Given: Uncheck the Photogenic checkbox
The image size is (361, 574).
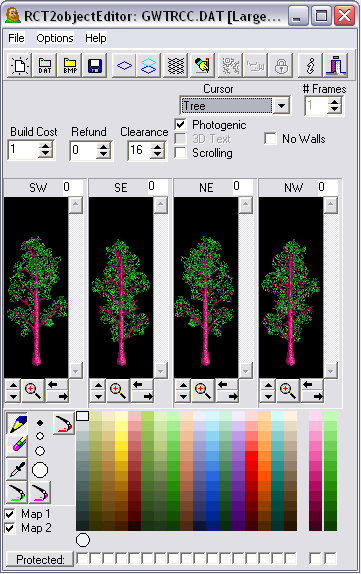Looking at the screenshot, I should click(180, 125).
